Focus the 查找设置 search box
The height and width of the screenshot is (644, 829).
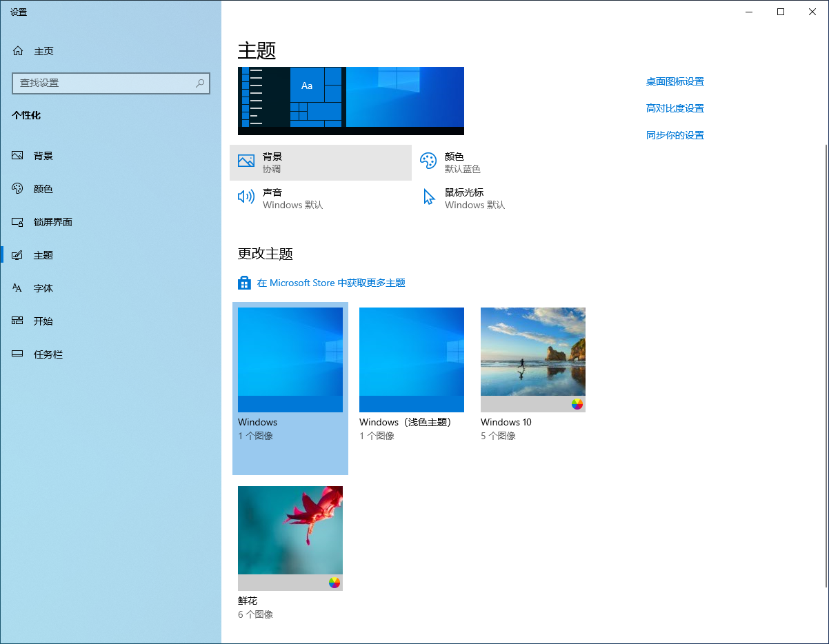pyautogui.click(x=111, y=83)
